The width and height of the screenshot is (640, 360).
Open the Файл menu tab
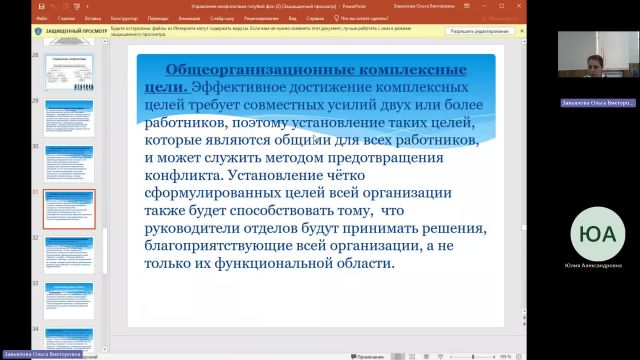point(41,18)
